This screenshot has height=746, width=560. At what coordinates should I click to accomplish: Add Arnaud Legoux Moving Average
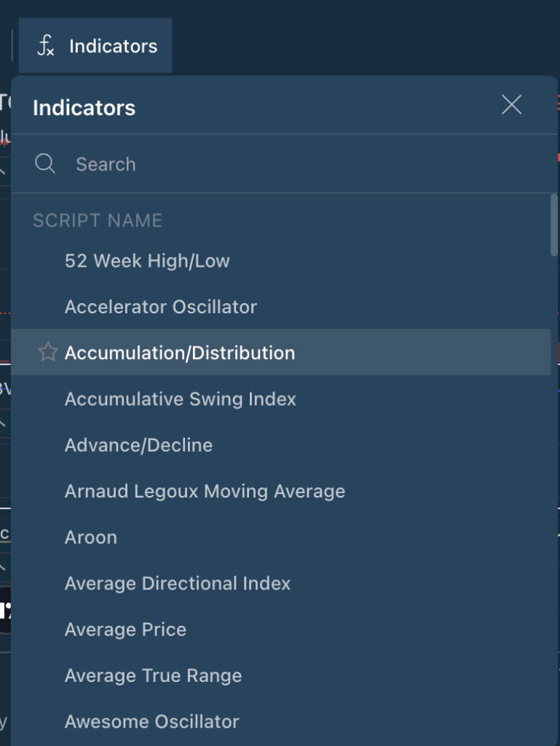[x=205, y=491]
